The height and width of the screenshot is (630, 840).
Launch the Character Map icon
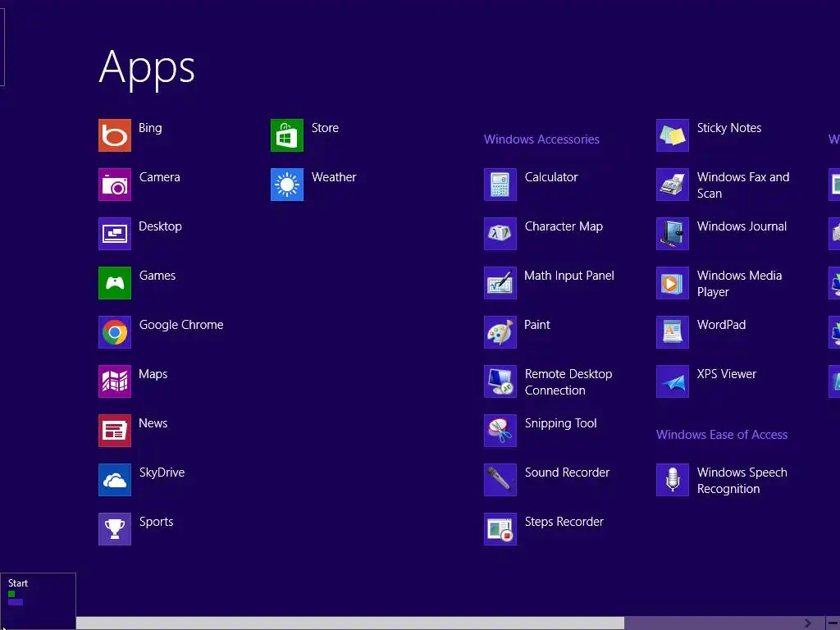500,234
